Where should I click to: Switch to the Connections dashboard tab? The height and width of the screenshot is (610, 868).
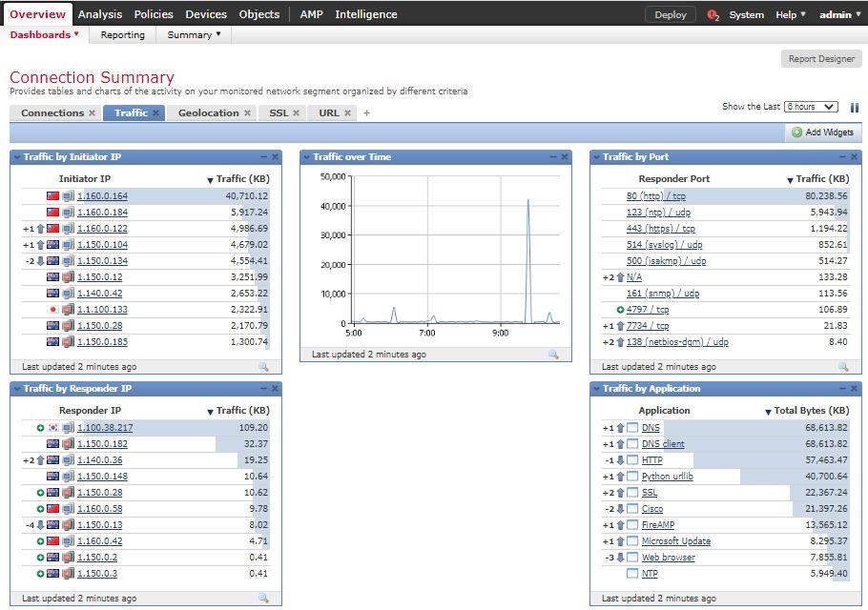point(52,112)
